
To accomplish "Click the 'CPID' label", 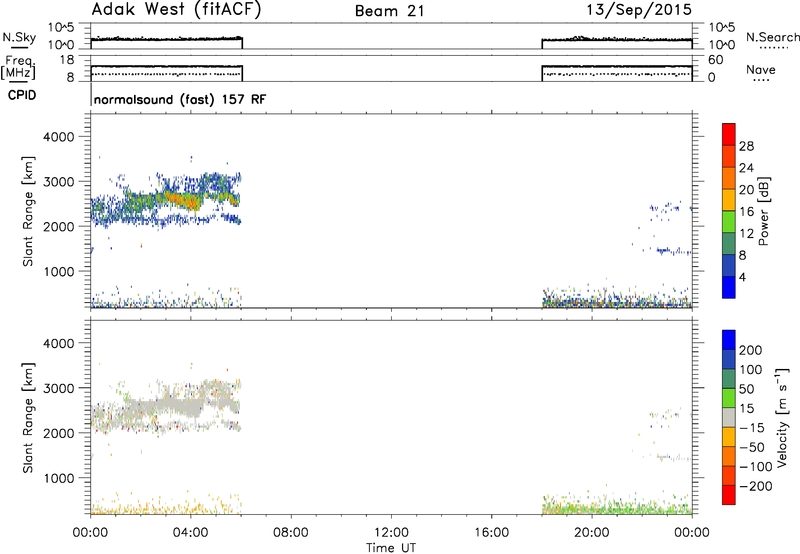I will click(x=22, y=95).
